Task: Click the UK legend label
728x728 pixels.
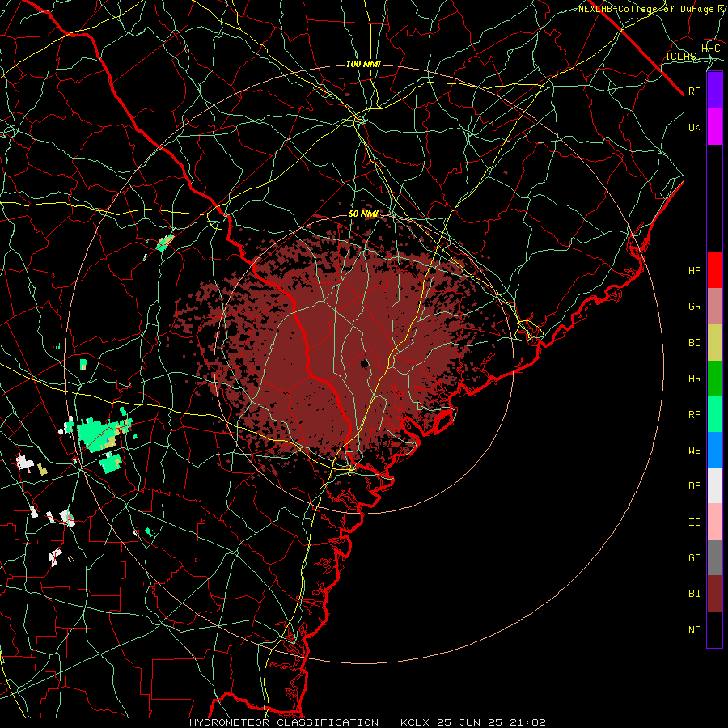Action: tap(694, 127)
